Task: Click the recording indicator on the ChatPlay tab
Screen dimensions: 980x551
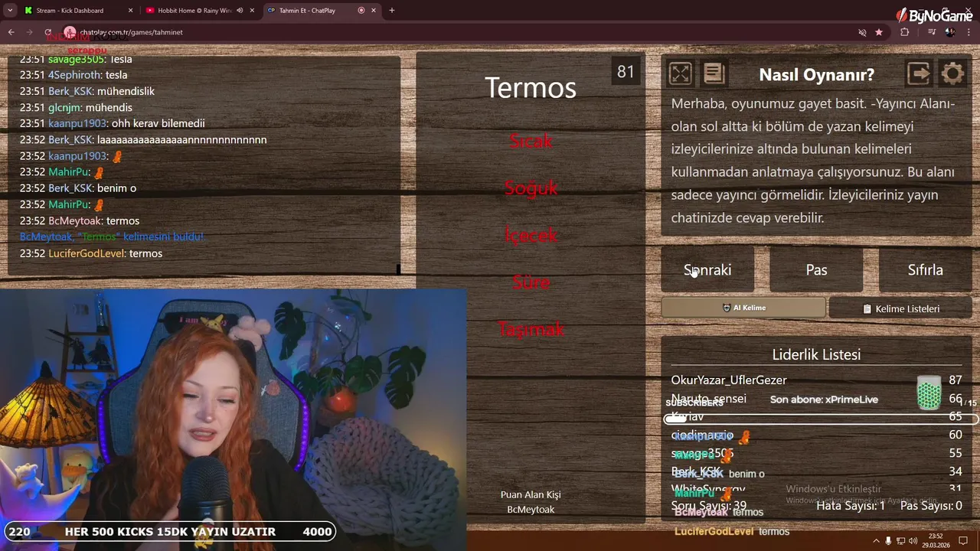Action: tap(361, 11)
